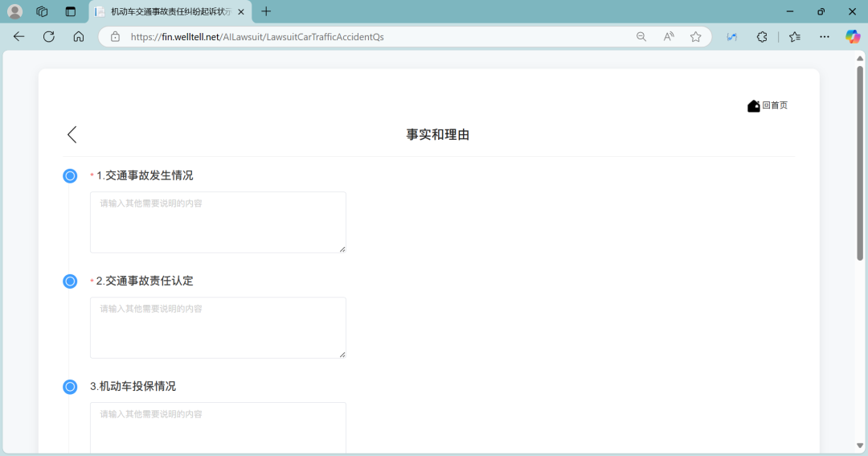The image size is (868, 456).
Task: Click the zoom magnifier in address bar
Action: pos(641,36)
